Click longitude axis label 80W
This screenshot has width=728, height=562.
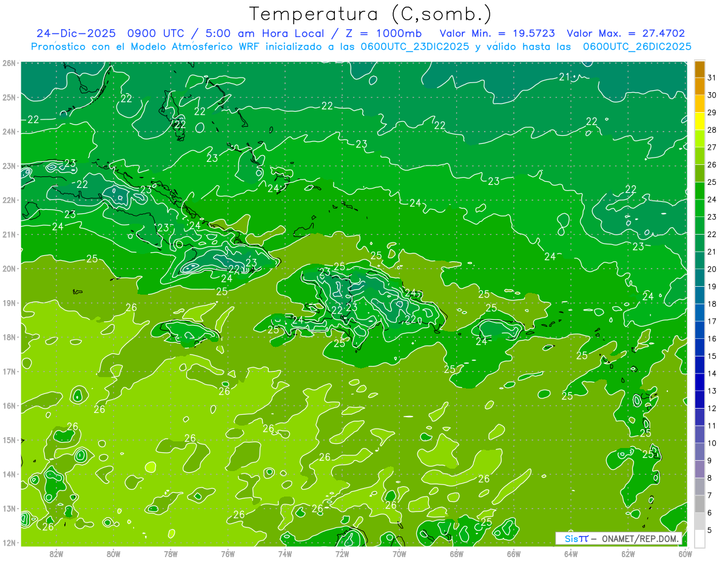(113, 554)
